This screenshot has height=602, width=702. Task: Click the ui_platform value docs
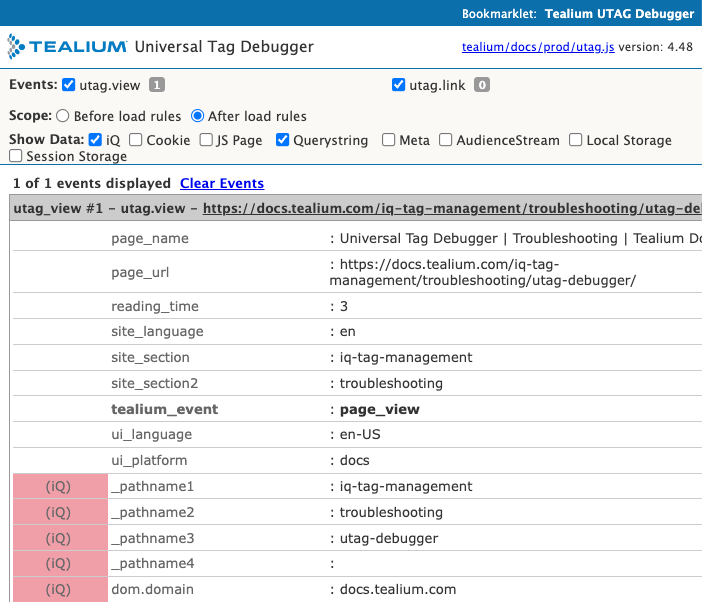point(355,460)
